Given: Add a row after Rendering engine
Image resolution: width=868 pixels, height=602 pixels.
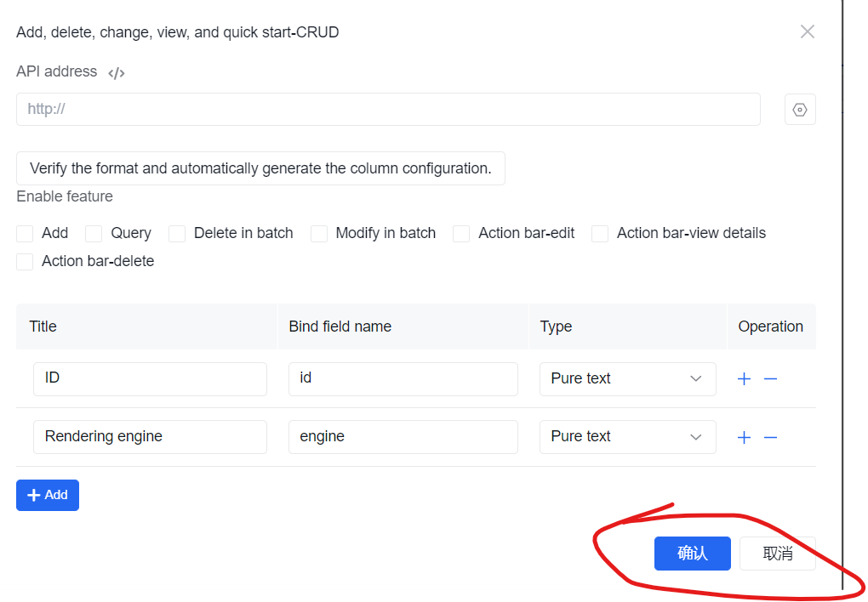Looking at the screenshot, I should click(744, 437).
